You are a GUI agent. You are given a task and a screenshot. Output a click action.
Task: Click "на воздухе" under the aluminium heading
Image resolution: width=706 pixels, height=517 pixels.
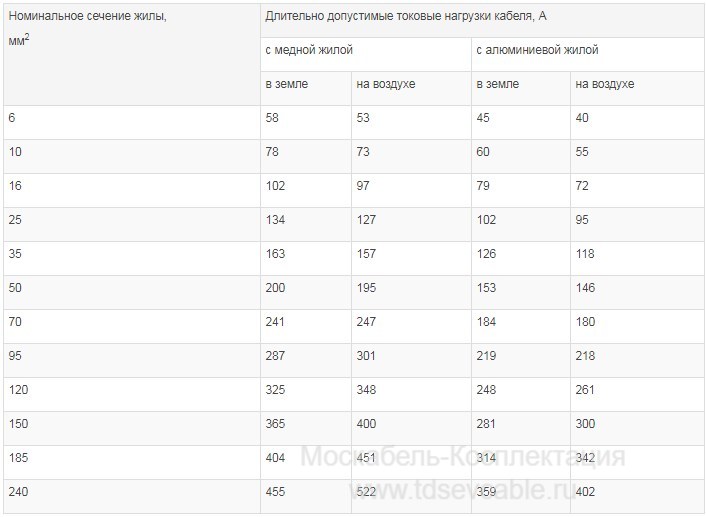(605, 84)
